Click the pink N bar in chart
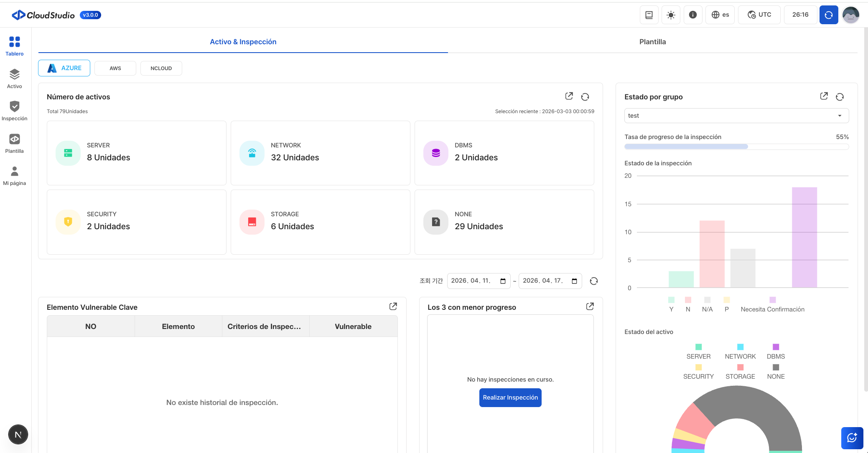 [x=712, y=254]
